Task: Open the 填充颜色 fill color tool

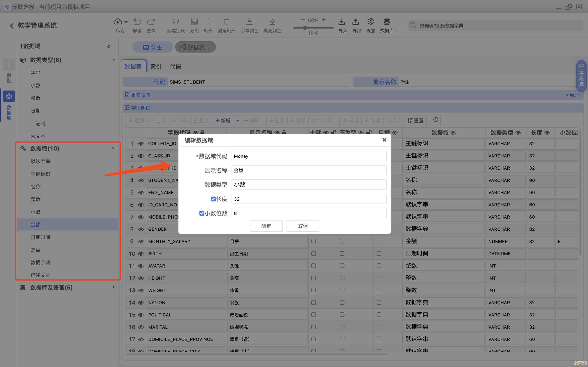Action: (x=272, y=22)
